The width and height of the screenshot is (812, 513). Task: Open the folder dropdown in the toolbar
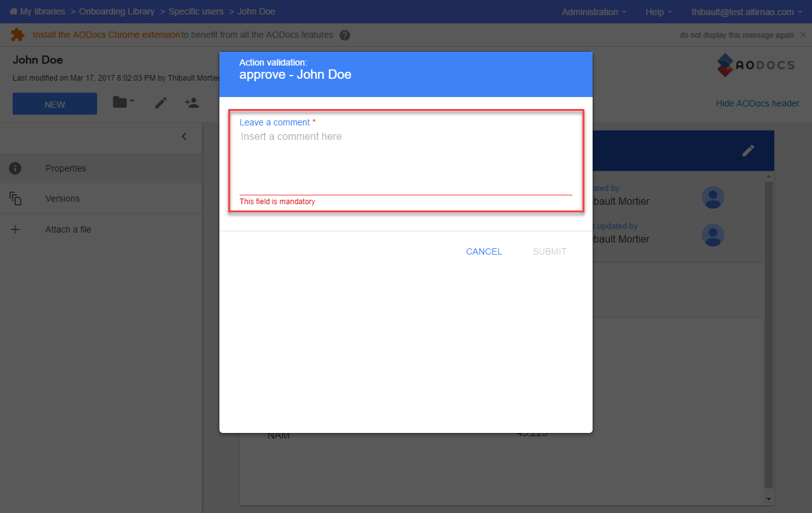point(123,102)
